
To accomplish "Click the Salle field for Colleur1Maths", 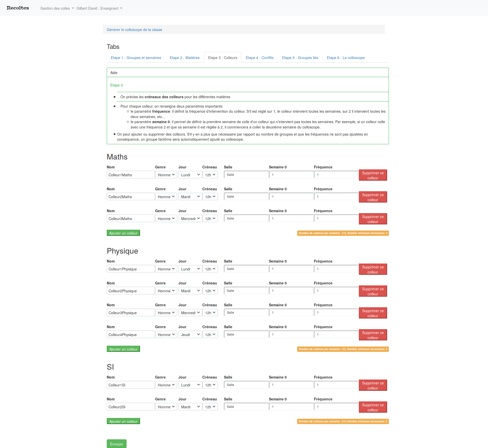I will (x=246, y=175).
